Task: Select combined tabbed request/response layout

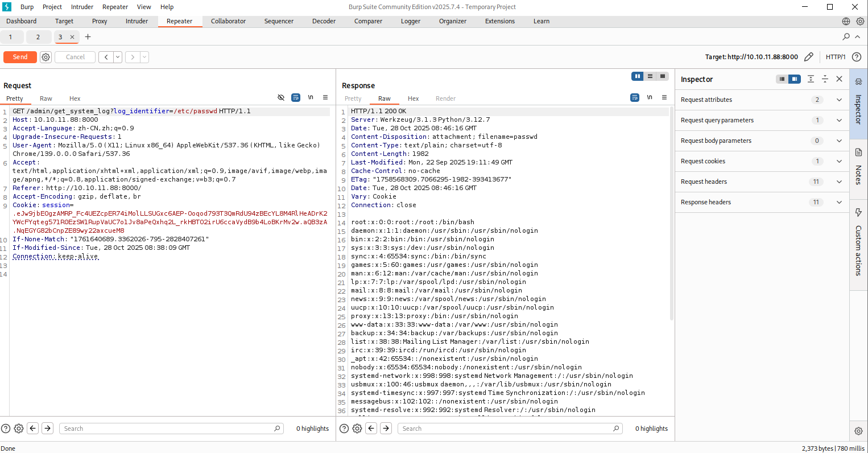Action: click(x=663, y=76)
